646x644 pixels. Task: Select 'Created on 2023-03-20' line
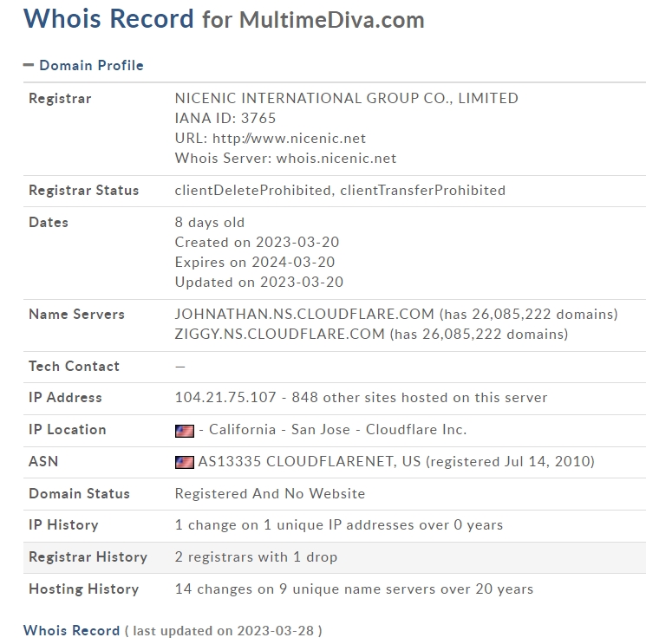coord(257,242)
